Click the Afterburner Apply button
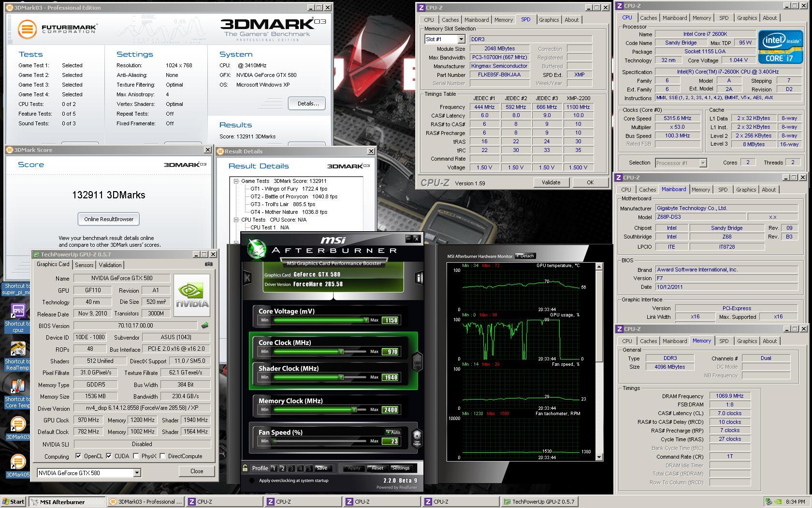The width and height of the screenshot is (812, 508). point(354,468)
